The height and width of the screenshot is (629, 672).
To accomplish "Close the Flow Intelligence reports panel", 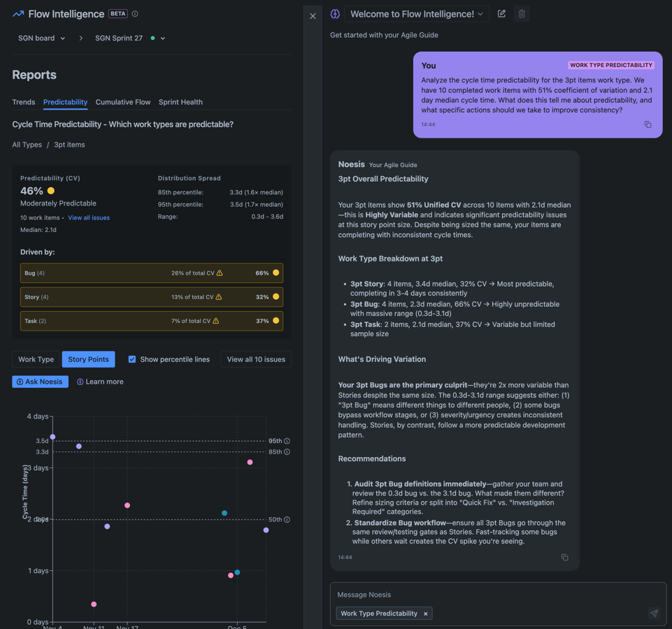I will coord(313,15).
